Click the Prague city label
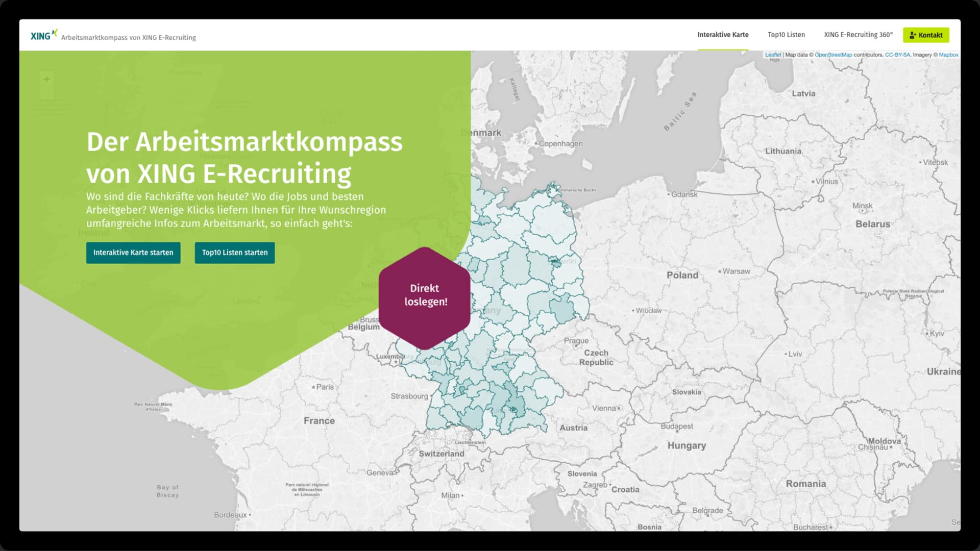Viewport: 980px width, 551px height. (576, 341)
